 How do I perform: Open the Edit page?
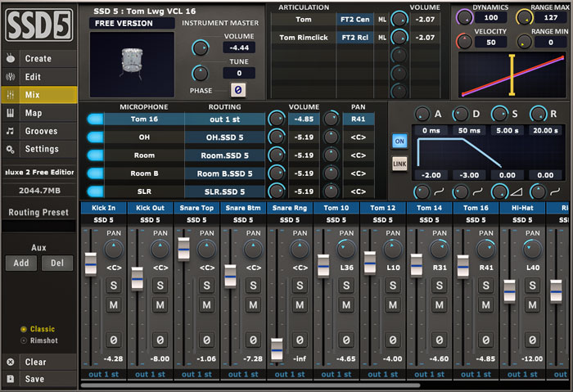(x=39, y=77)
